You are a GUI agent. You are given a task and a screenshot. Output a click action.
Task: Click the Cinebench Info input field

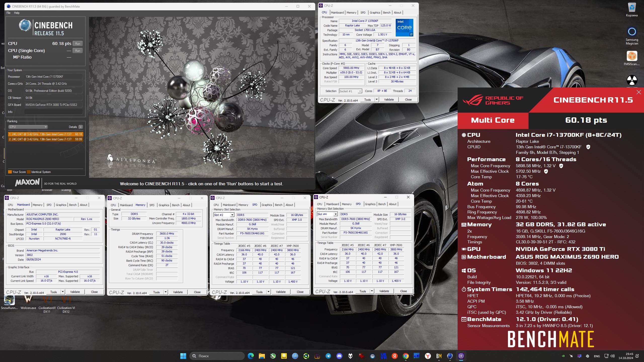click(x=54, y=112)
